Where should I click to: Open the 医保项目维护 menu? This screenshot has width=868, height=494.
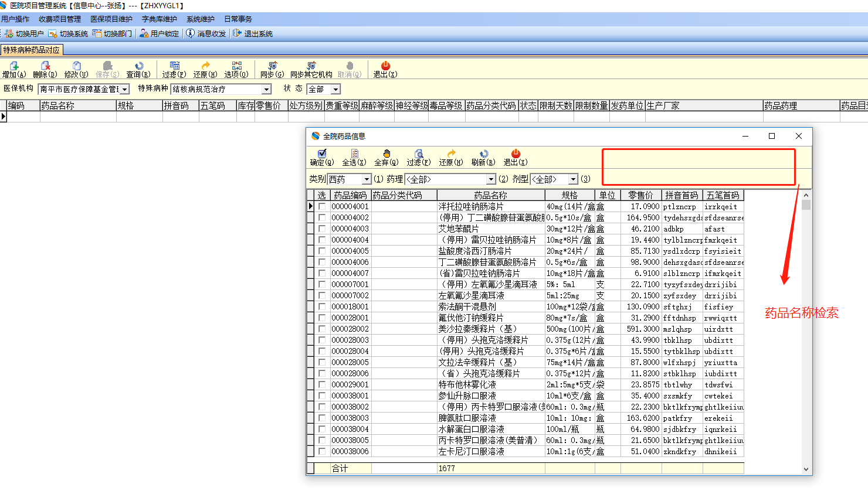pos(111,19)
